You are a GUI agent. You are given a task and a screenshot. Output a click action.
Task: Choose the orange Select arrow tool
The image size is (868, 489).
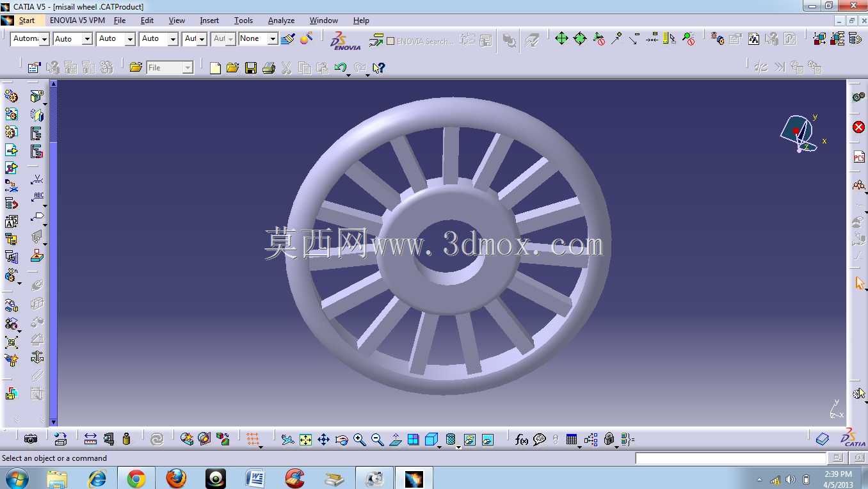pos(859,283)
